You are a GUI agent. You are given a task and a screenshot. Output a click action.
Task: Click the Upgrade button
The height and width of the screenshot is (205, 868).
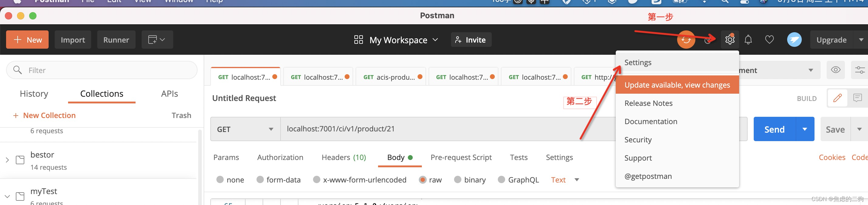[831, 40]
